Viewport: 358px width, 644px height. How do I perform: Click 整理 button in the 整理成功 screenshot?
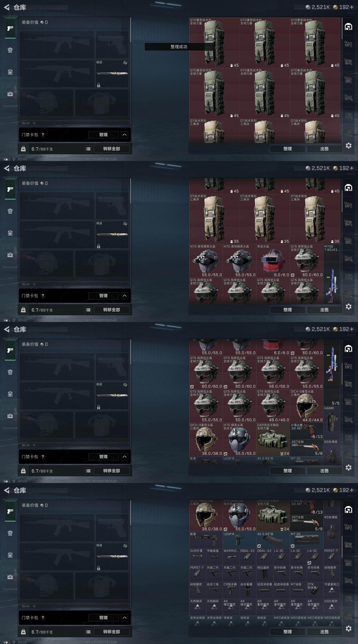tap(288, 149)
